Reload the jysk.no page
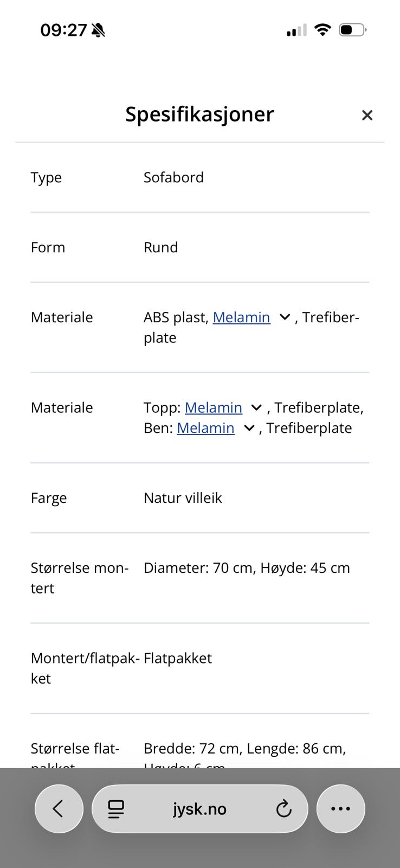The image size is (400, 868). pos(284,808)
